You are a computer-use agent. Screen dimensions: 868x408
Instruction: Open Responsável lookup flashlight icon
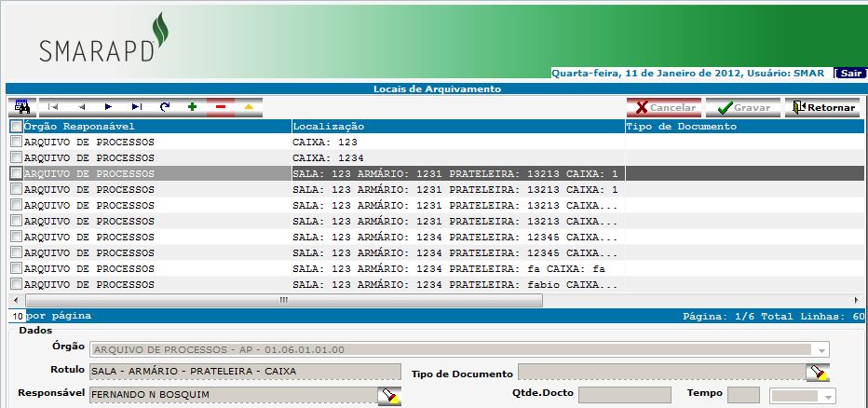click(389, 396)
